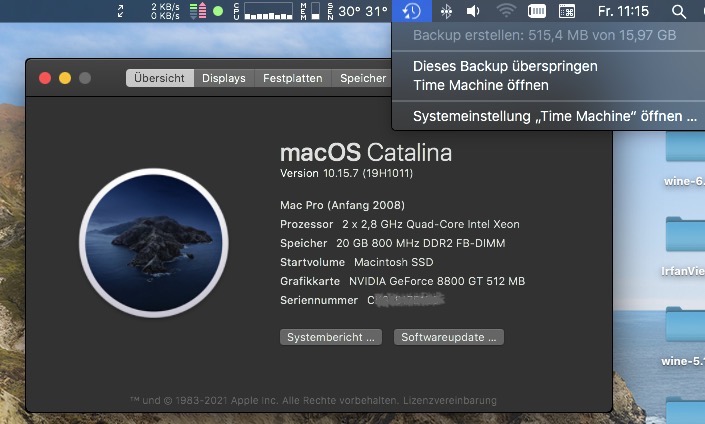
Task: Click the Prozessor 2 x 2,8 GHz value
Action: coord(431,224)
